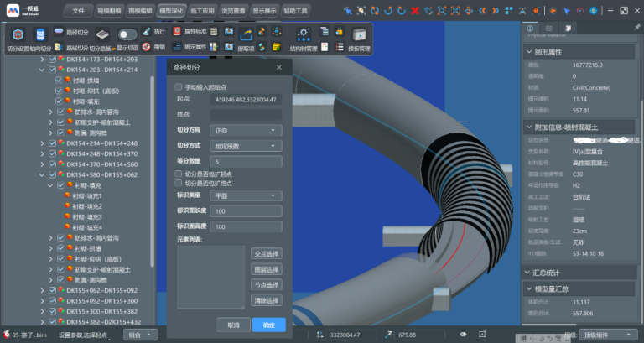Screen dimensions: 644x343
Task: Uncheck the DK154+173~DK154+203 checkbox
Action: (x=53, y=60)
